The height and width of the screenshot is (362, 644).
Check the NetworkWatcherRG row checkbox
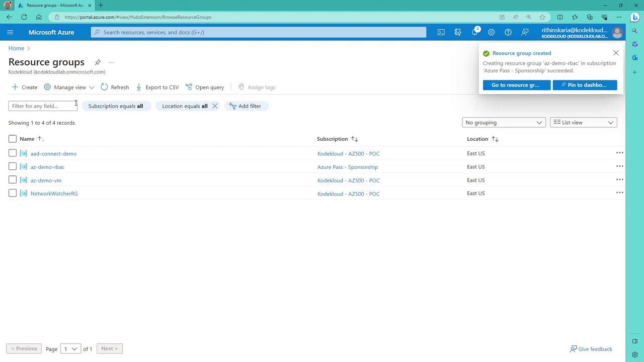coord(13,193)
